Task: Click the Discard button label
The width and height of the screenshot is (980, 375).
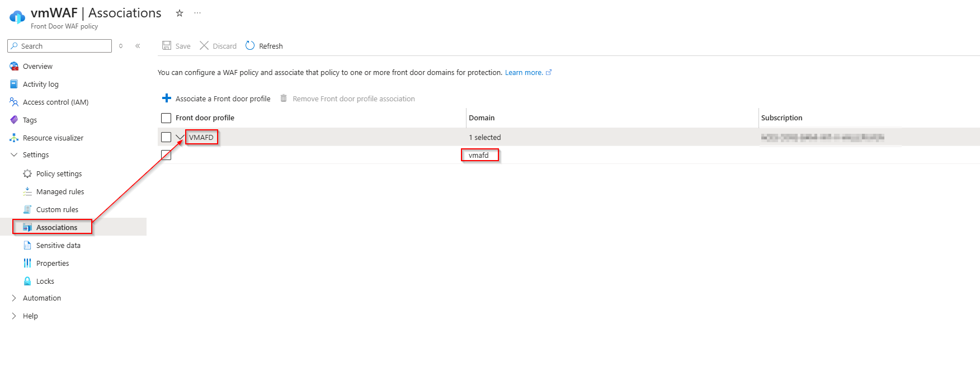Action: point(224,46)
